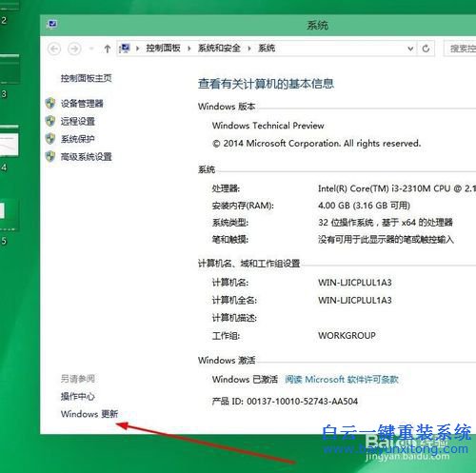Open the recent locations dropdown arrow
476x473 pixels.
91,49
